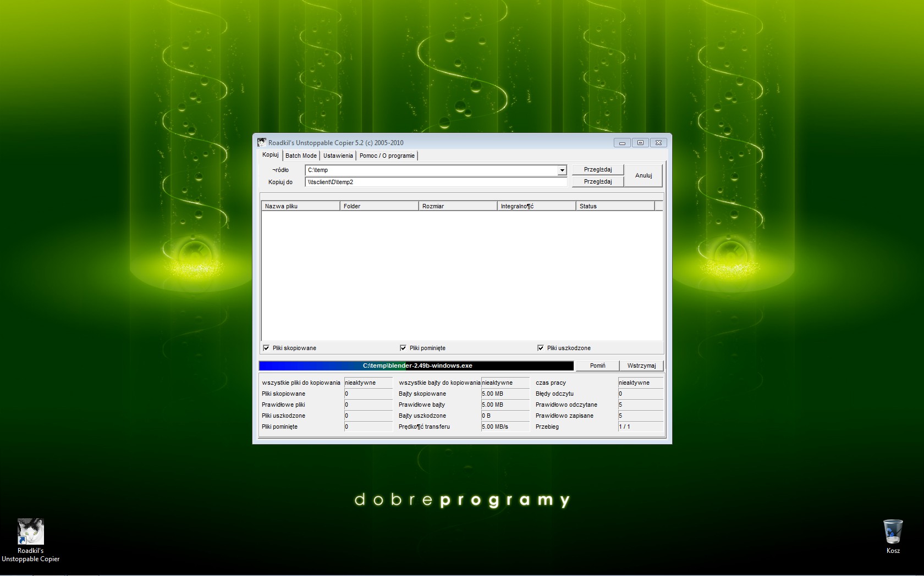Uncheck the Pliki pominięte checkbox

click(x=403, y=348)
